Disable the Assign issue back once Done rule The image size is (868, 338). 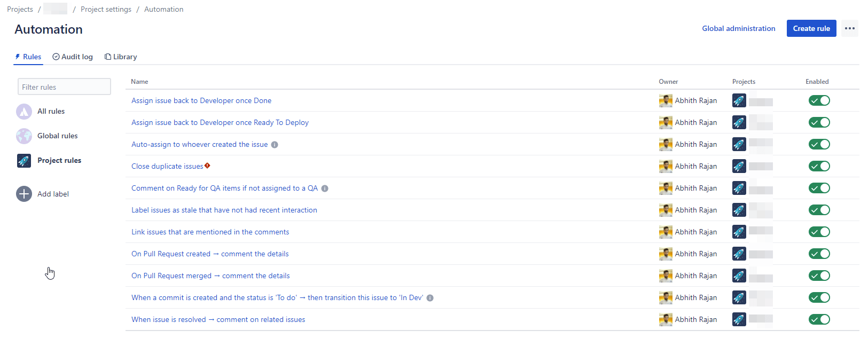click(x=819, y=101)
